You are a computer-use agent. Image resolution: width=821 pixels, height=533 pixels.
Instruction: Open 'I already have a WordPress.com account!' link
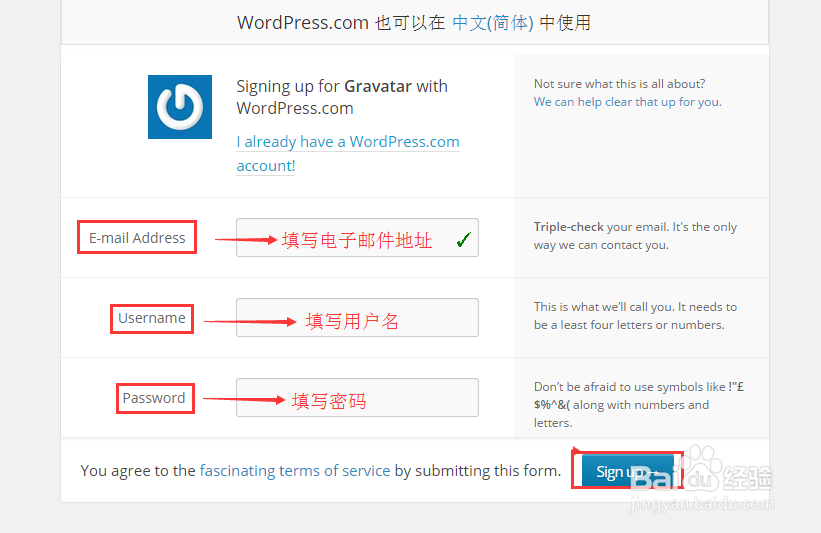click(x=348, y=153)
